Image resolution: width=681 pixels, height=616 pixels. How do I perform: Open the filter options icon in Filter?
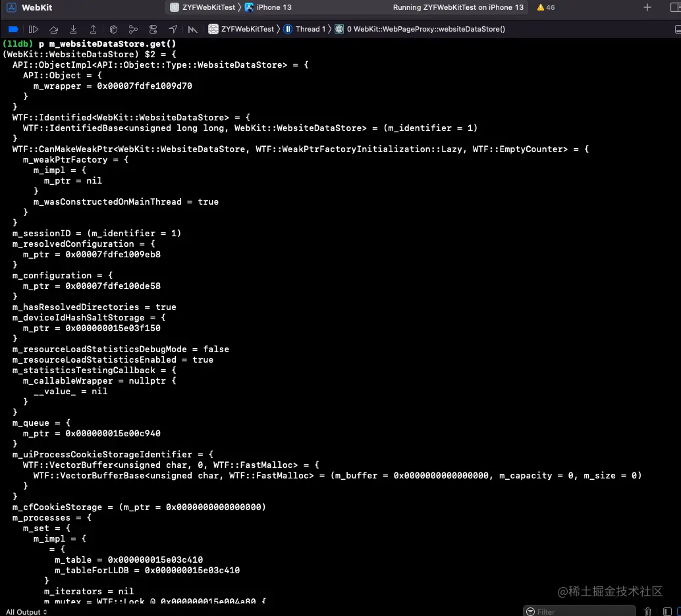(530, 611)
